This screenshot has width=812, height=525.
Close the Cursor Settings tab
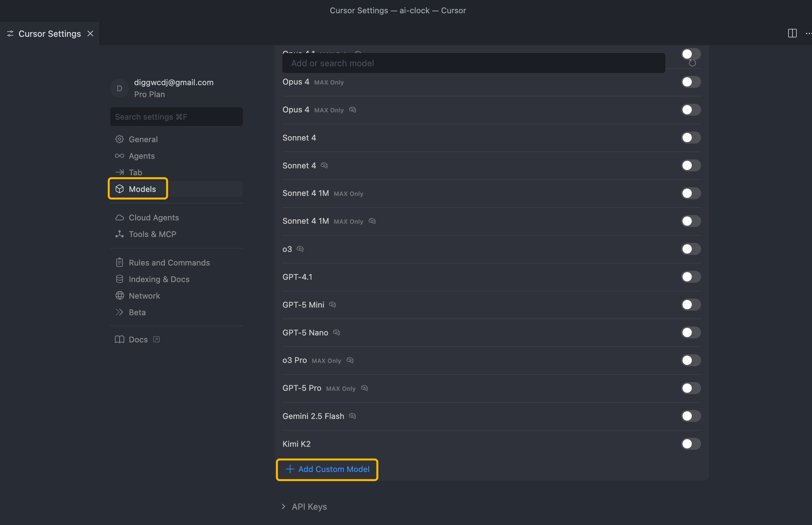(90, 33)
